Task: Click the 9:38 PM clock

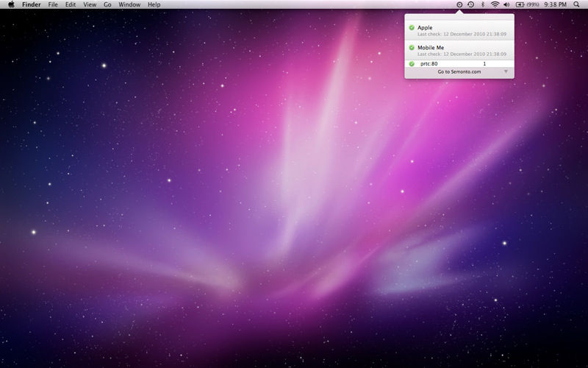Action: point(555,4)
